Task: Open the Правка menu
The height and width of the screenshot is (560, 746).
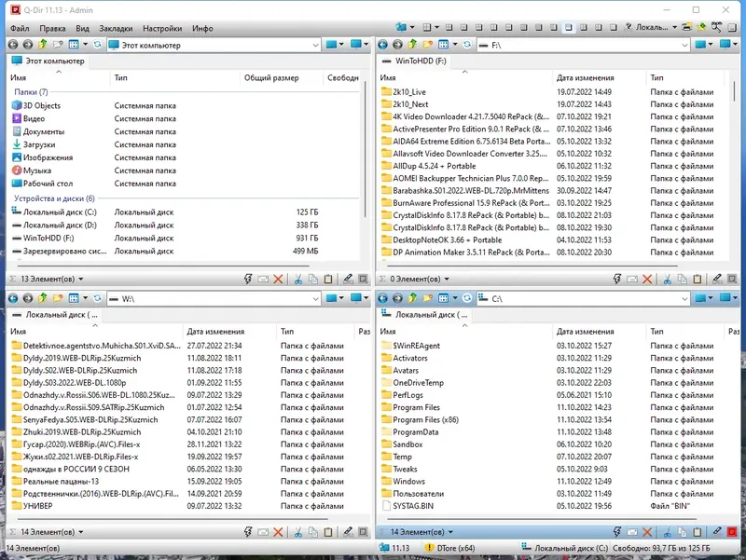Action: coord(52,29)
